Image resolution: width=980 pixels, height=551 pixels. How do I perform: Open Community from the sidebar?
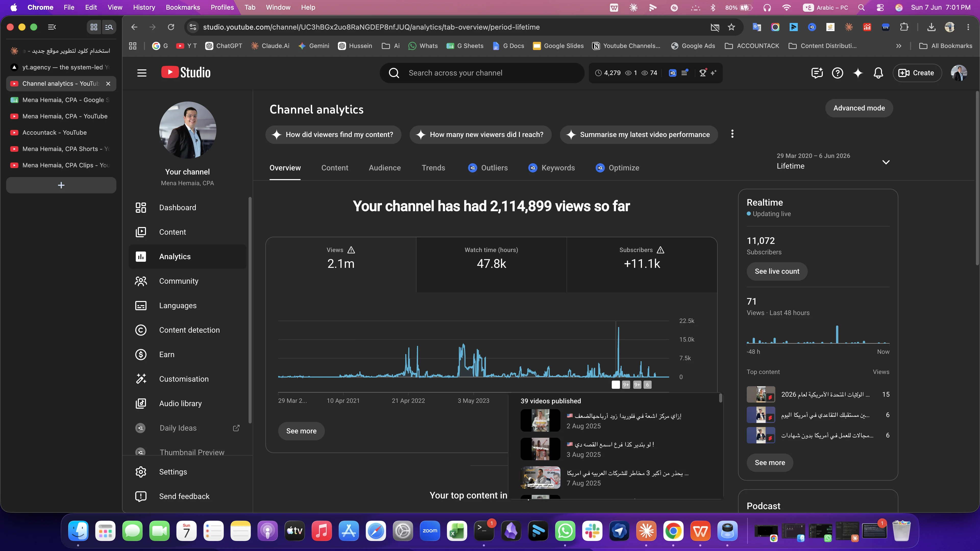pos(188,281)
